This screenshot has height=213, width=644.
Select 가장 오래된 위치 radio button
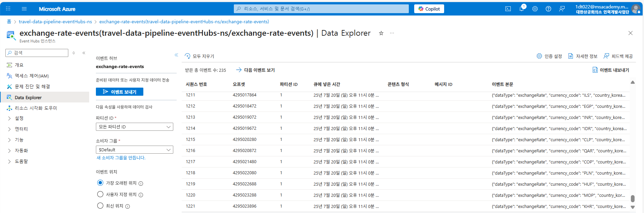click(x=100, y=183)
